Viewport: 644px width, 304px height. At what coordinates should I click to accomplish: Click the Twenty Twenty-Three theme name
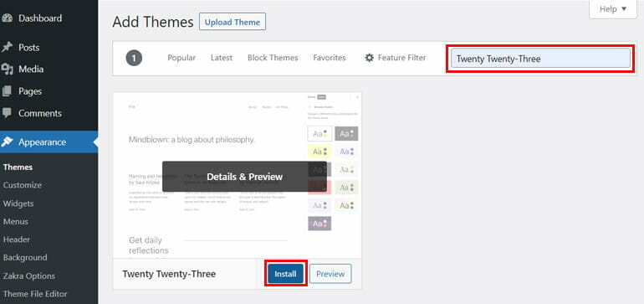[x=169, y=274]
